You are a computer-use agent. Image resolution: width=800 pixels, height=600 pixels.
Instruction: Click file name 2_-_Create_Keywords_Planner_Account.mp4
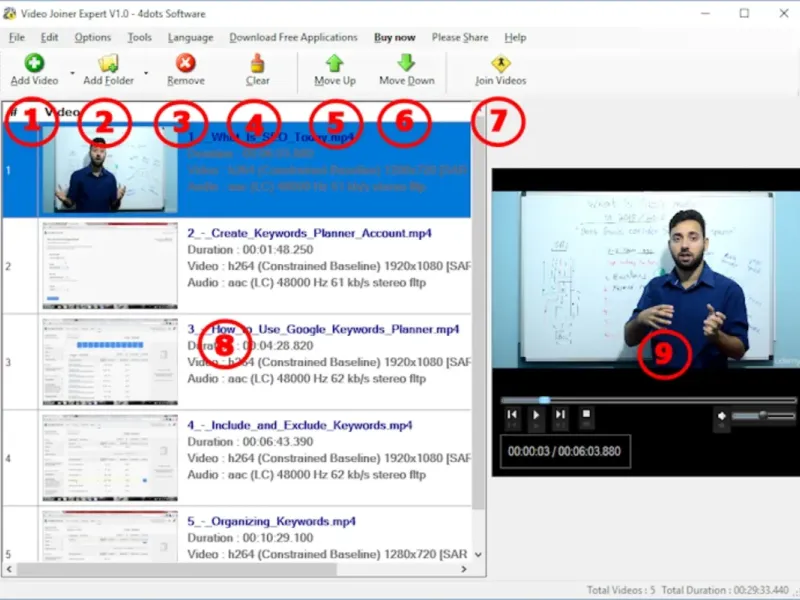click(x=309, y=233)
